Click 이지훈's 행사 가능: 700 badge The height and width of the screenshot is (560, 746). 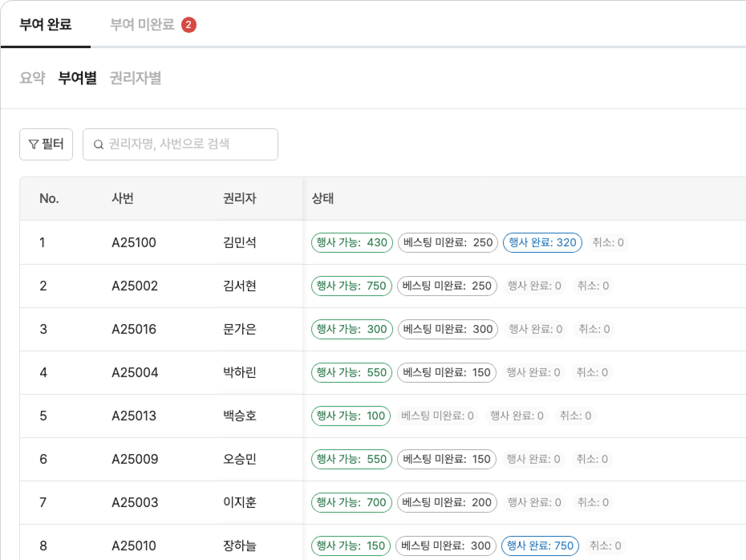(351, 502)
